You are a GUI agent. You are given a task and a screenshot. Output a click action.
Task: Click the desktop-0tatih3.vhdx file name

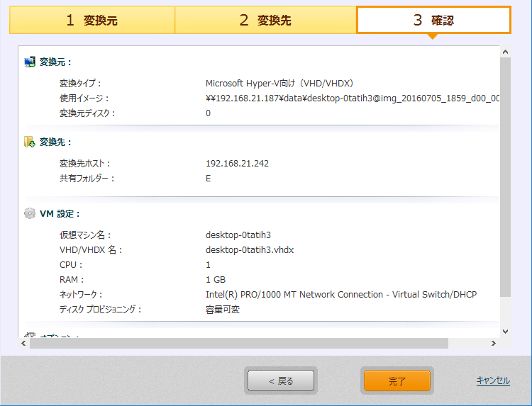pyautogui.click(x=250, y=250)
